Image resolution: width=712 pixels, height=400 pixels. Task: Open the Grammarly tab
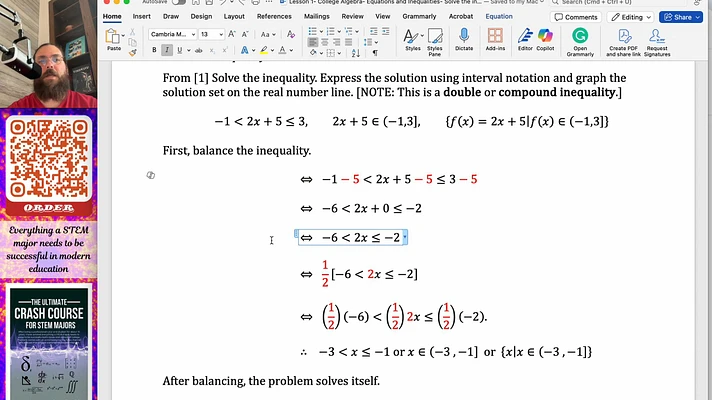419,16
